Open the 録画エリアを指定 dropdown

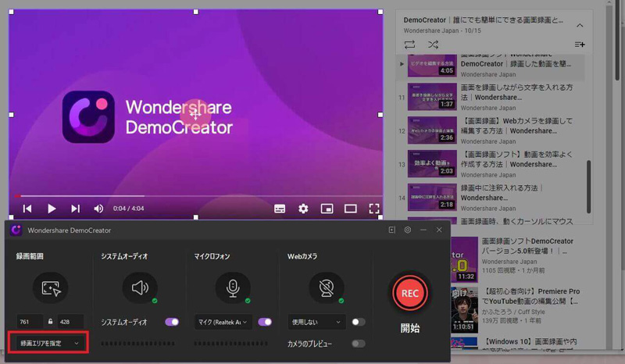(49, 343)
